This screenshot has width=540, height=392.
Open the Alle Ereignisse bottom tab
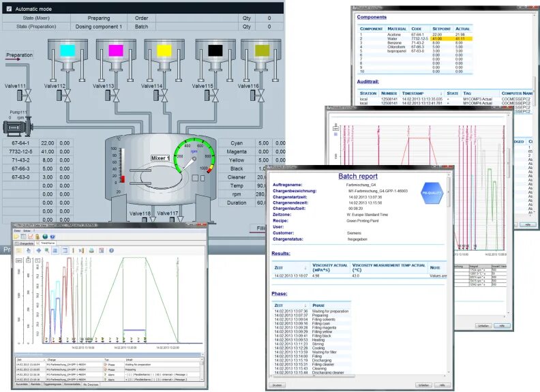(91, 385)
